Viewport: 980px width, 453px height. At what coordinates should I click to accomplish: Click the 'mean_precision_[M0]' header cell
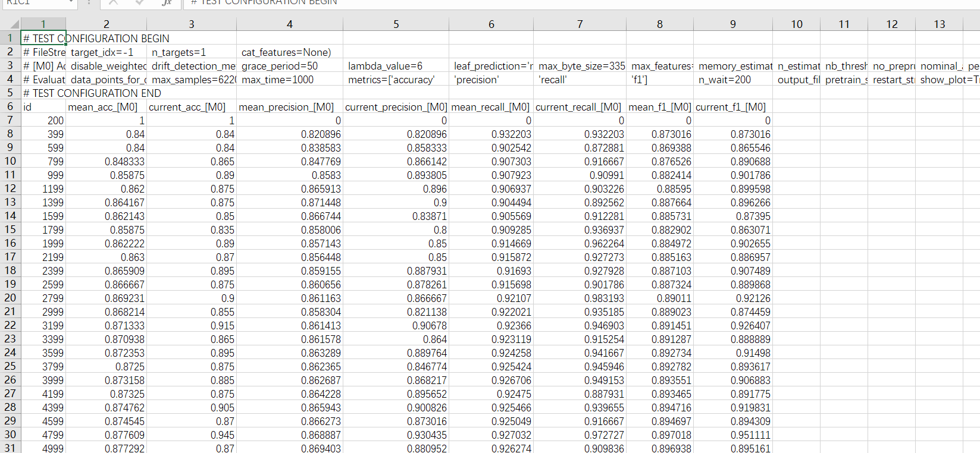click(290, 106)
